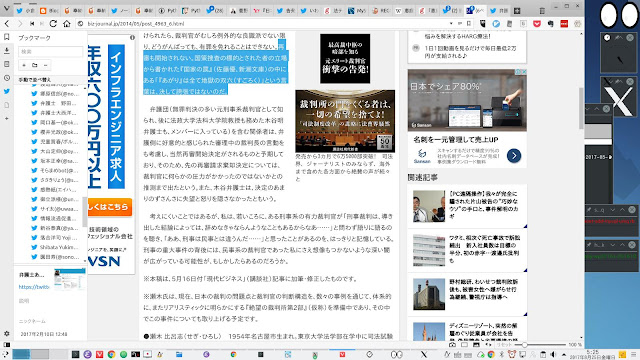Open the Twitter web panel
The height and width of the screenshot is (360, 640).
(7, 91)
